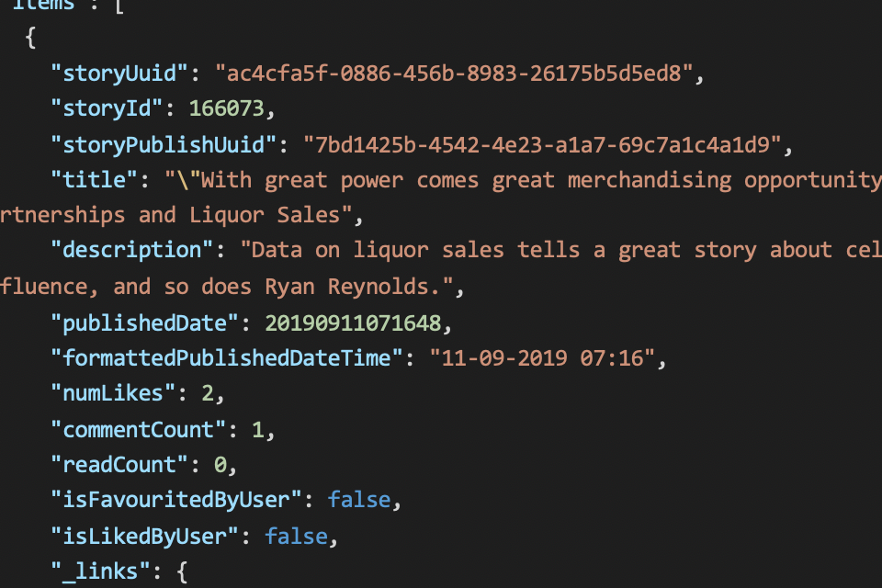Image resolution: width=882 pixels, height=588 pixels.
Task: Select the storyUuid value starting with ac4cfa5f
Action: (455, 73)
